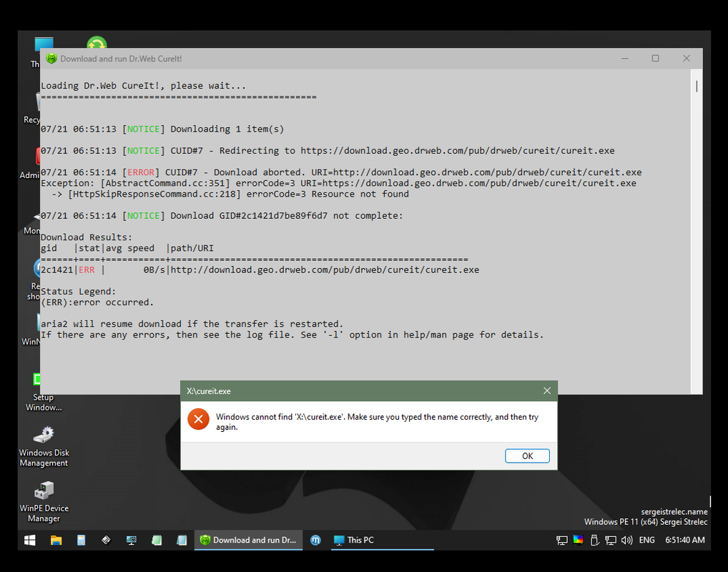Open the volume speaker tray icon
The width and height of the screenshot is (728, 572).
[x=626, y=540]
